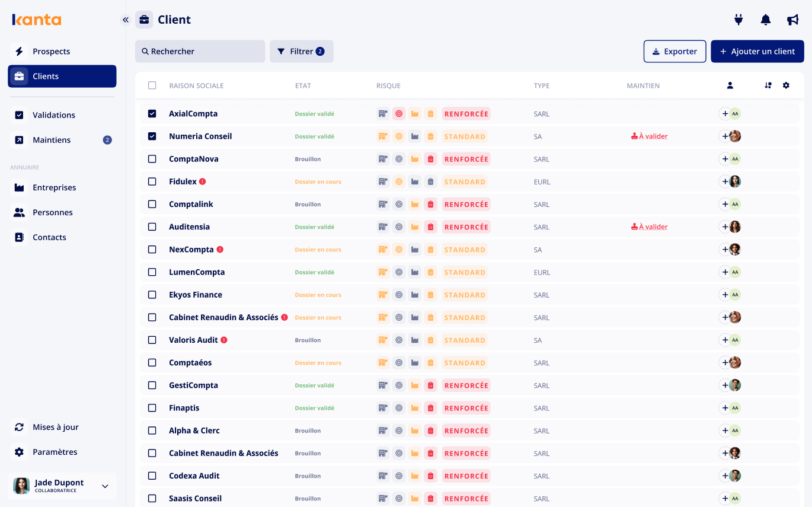This screenshot has width=812, height=507.
Task: Open announcements megaphone icon
Action: [793, 20]
